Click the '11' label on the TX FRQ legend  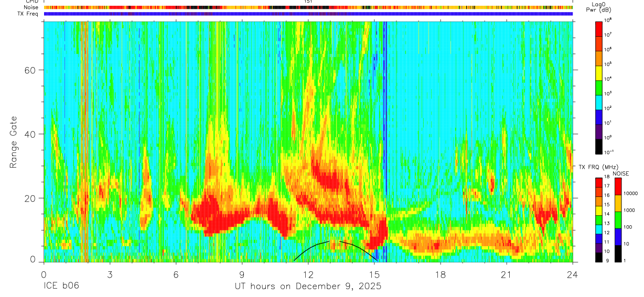[607, 242]
